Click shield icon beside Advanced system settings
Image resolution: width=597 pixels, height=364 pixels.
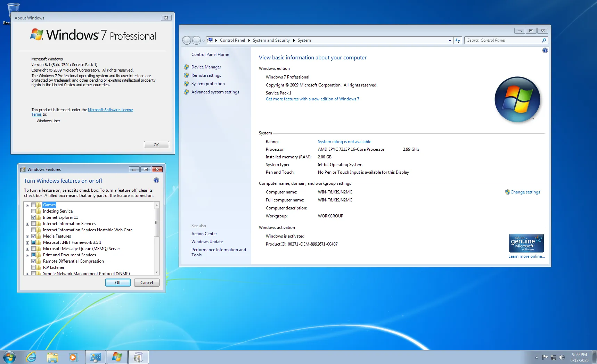pyautogui.click(x=186, y=92)
